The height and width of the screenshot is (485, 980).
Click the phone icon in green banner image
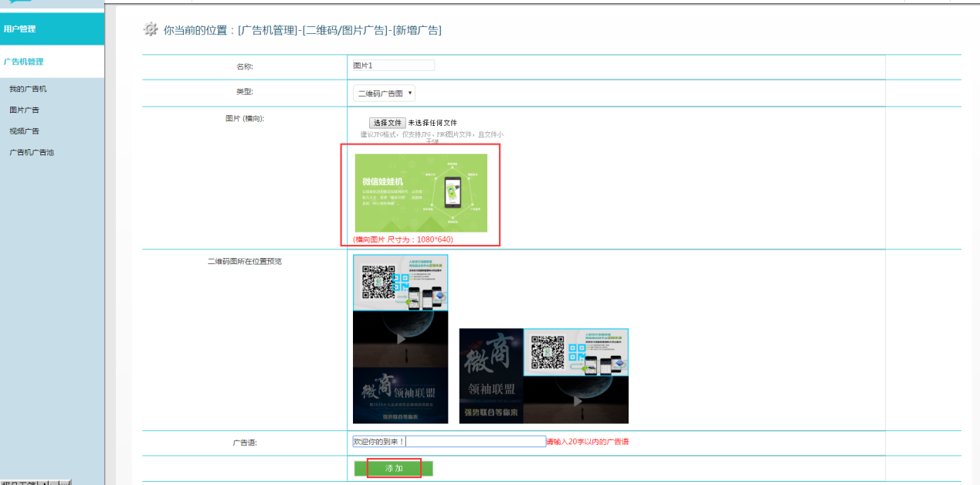click(x=452, y=192)
